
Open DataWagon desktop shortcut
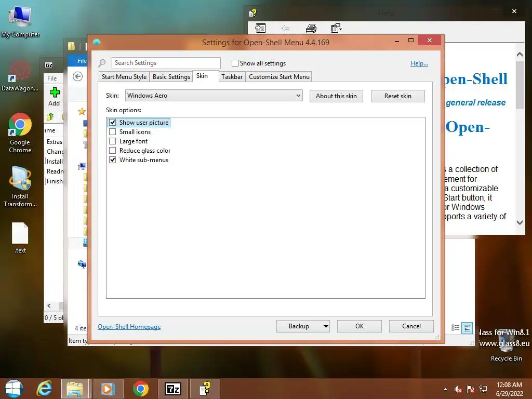20,75
